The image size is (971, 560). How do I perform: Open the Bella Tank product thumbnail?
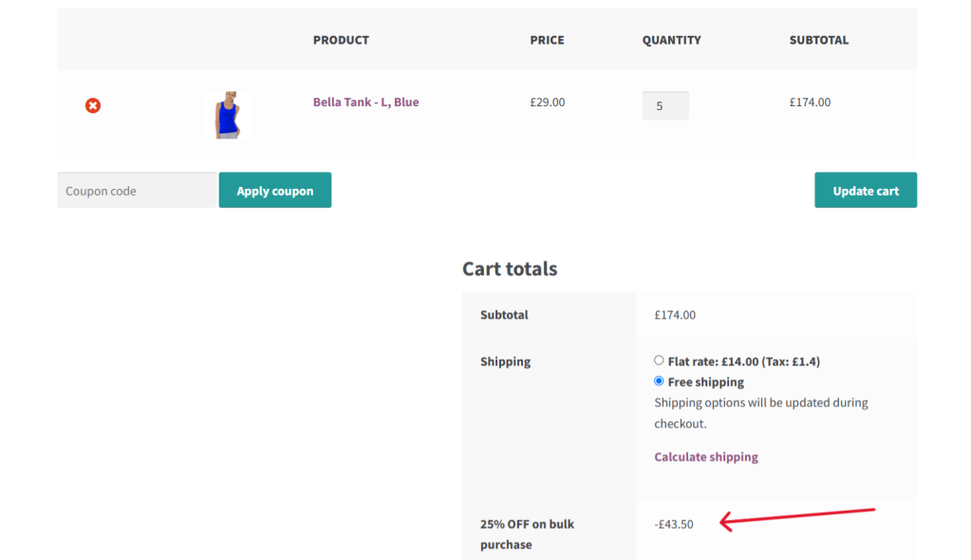click(227, 115)
